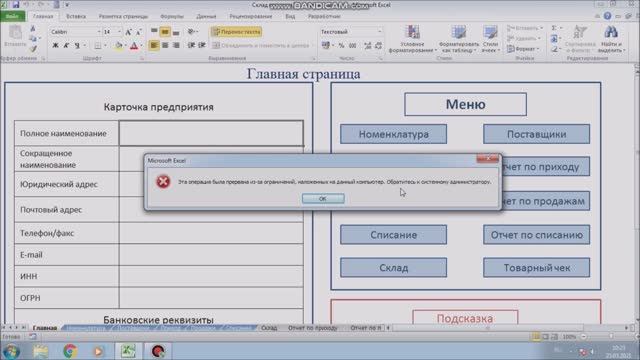Switch to the Вставка ribbon tab

pyautogui.click(x=76, y=16)
